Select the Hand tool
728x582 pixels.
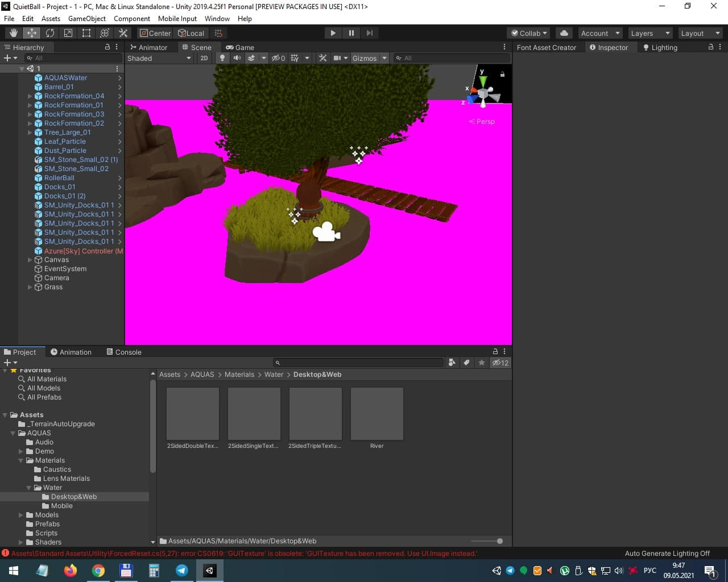click(x=14, y=33)
